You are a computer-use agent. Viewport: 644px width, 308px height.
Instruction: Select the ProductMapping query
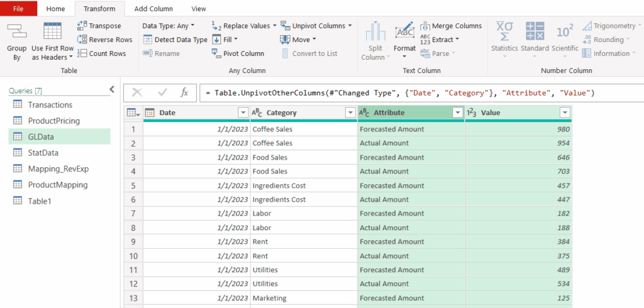coord(60,185)
